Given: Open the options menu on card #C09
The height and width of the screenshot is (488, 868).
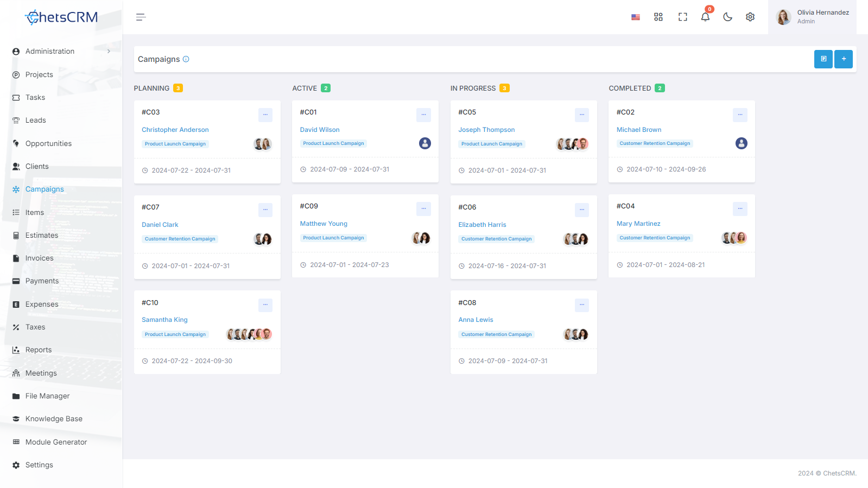Looking at the screenshot, I should click(x=423, y=208).
